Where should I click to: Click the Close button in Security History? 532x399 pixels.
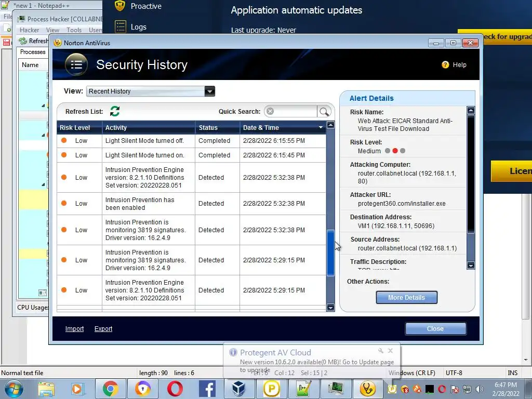point(435,329)
